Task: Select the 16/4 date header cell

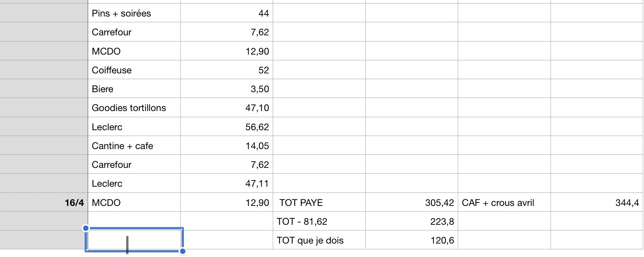Action: click(44, 203)
